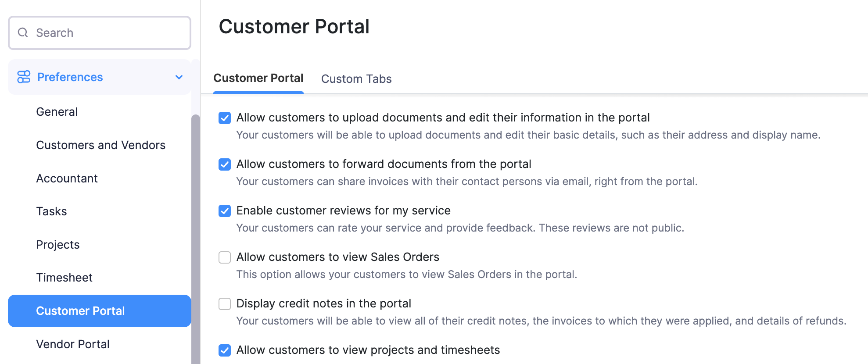Click the Preferences toggle icon

coord(24,77)
